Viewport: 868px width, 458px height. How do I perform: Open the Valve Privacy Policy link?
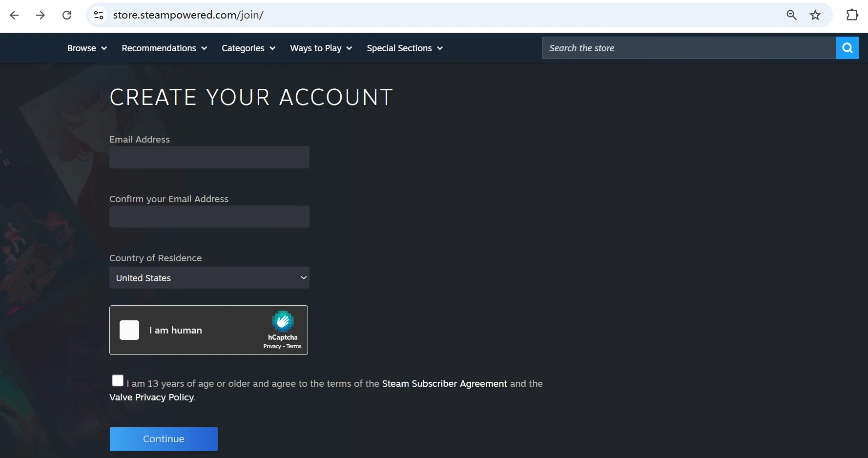[151, 397]
